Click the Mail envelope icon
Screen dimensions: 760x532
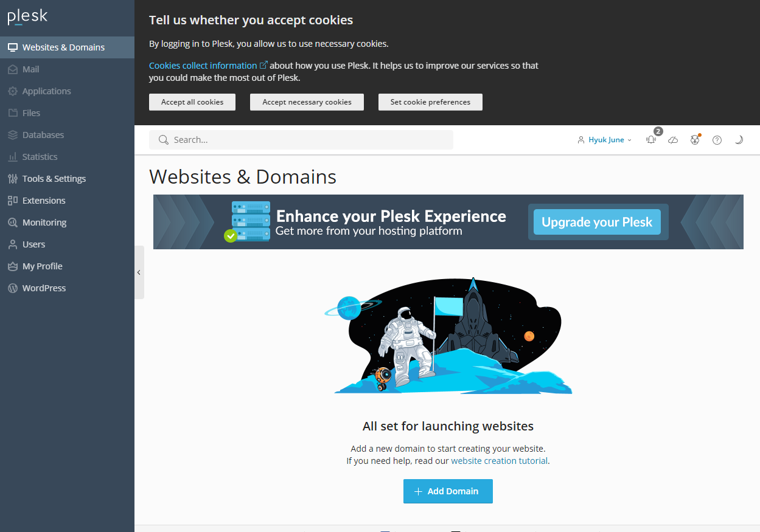(12, 69)
